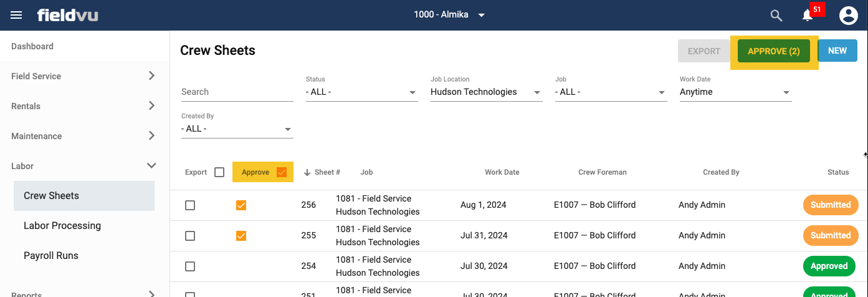Click the fieldvu logo
The width and height of the screenshot is (868, 297).
[67, 15]
